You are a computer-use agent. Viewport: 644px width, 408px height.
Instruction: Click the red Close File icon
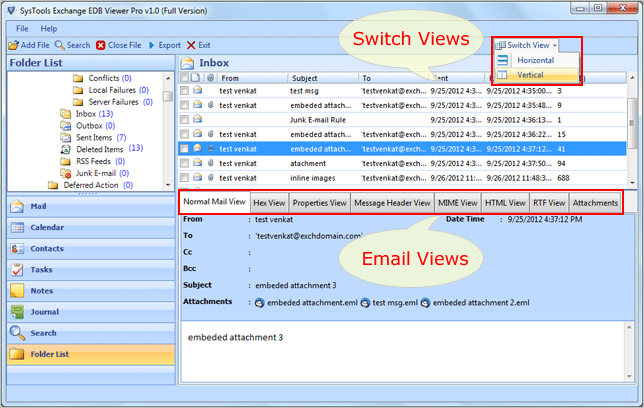click(x=101, y=45)
